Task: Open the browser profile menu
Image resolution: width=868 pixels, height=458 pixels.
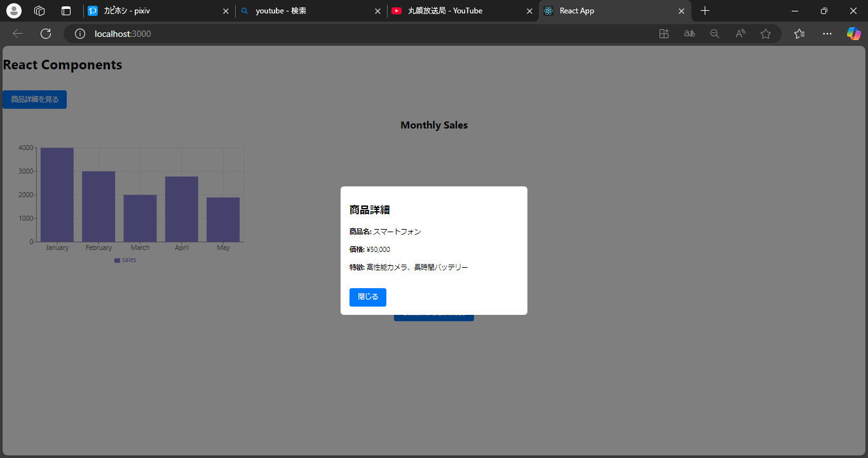Action: 13,11
